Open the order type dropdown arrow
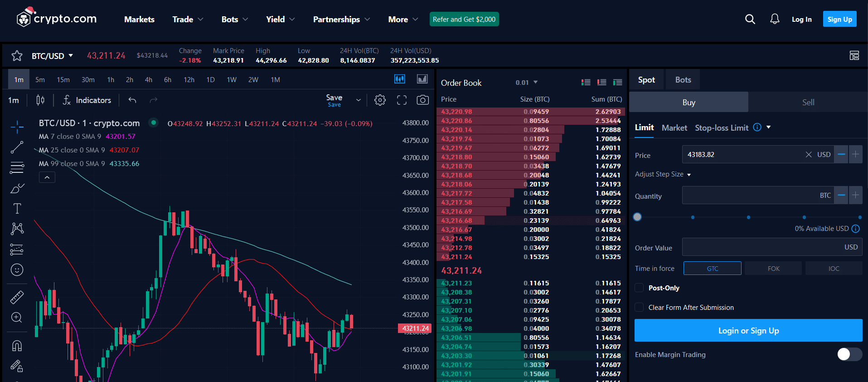Image resolution: width=868 pixels, height=382 pixels. pos(768,127)
